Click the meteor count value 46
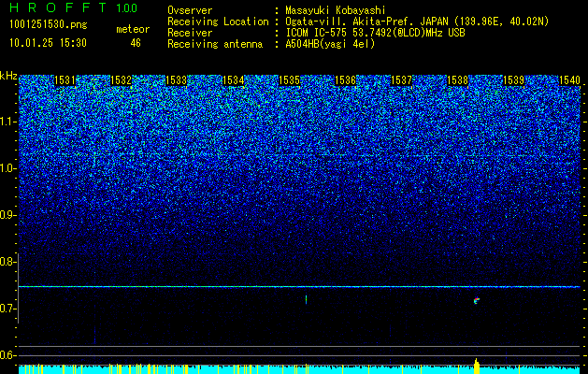The image size is (588, 374). click(x=136, y=43)
